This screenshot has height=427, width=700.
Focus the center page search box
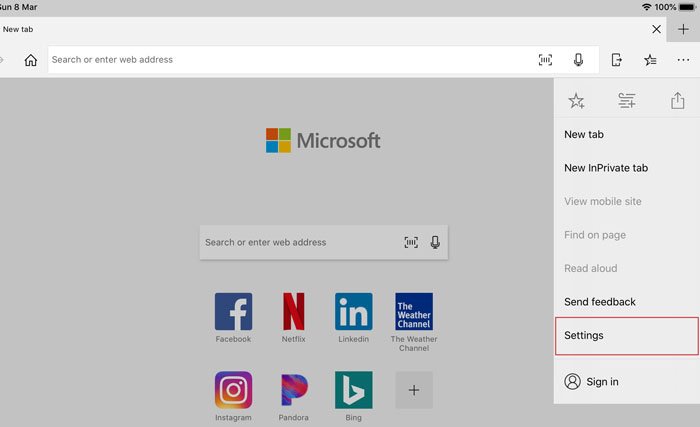tap(324, 242)
